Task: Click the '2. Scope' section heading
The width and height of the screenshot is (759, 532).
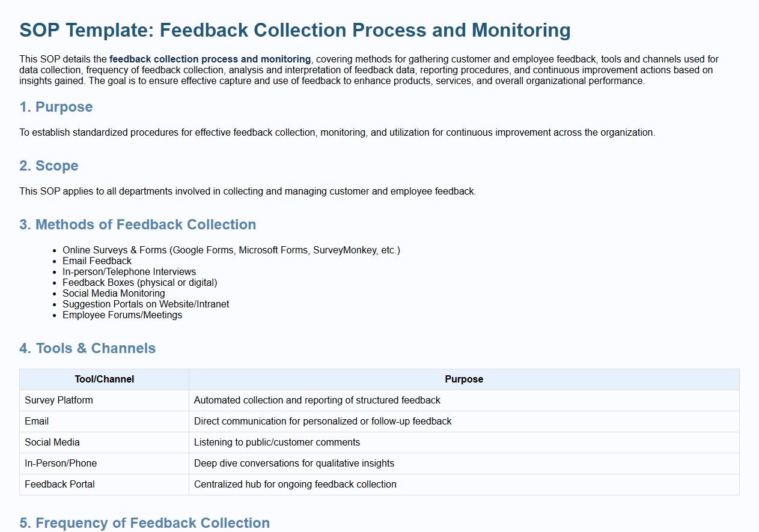Action: tap(49, 166)
